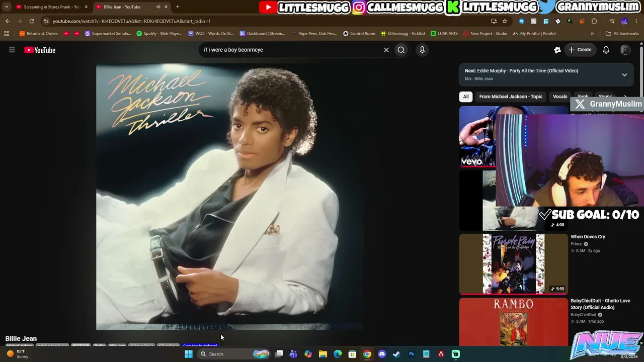Open the Ask AI sparkle icon beside Create
The image size is (644, 362).
[557, 50]
